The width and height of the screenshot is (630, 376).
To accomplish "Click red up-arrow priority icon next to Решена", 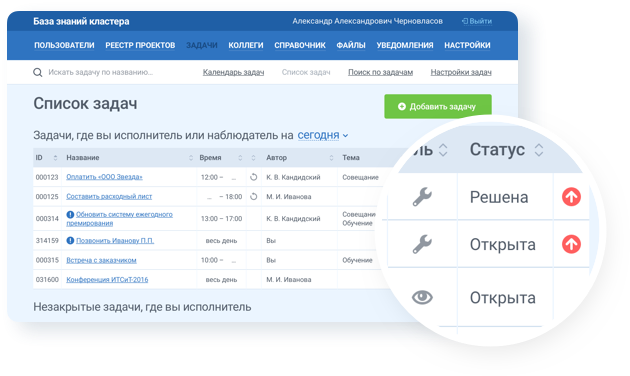I will click(x=571, y=197).
